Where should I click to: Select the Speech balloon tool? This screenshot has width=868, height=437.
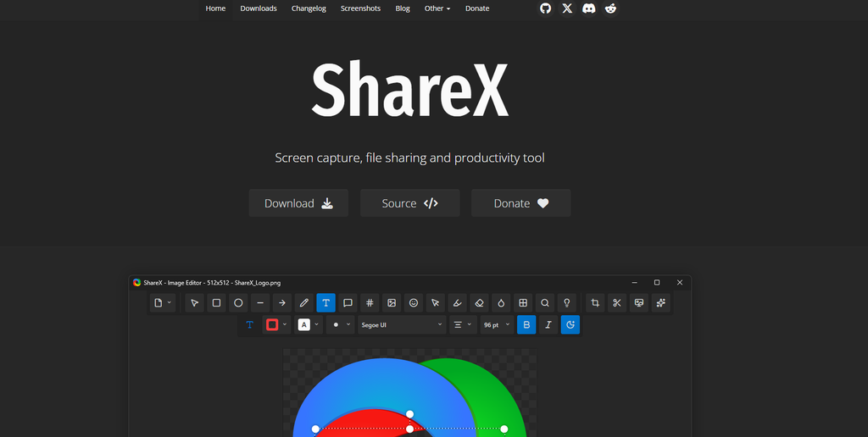pos(348,302)
